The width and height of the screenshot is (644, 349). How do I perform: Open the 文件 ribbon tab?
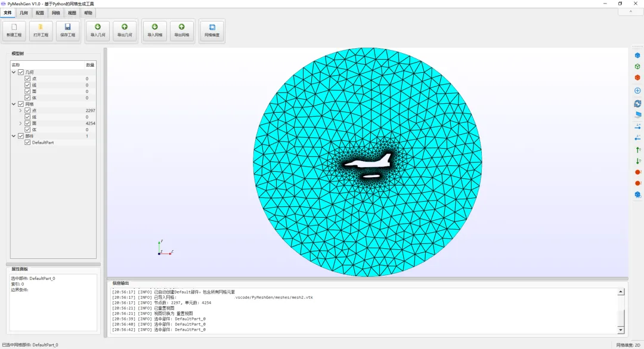pyautogui.click(x=8, y=13)
